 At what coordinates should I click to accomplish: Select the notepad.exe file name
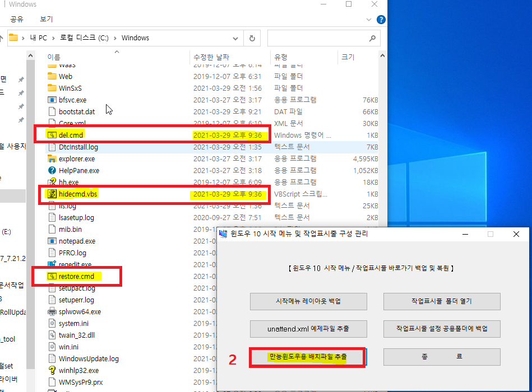click(x=77, y=241)
